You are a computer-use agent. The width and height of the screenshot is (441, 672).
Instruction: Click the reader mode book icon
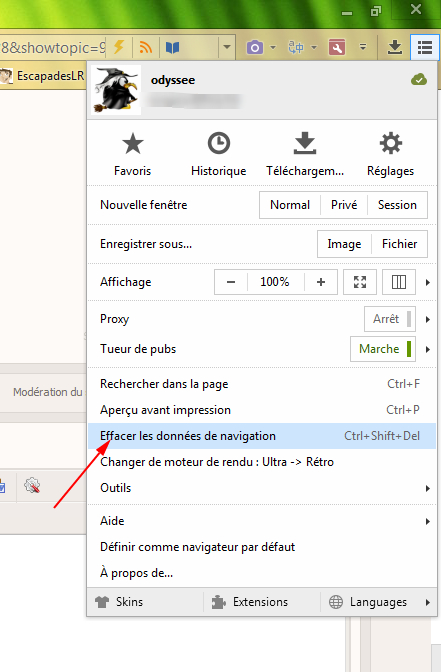(x=172, y=48)
